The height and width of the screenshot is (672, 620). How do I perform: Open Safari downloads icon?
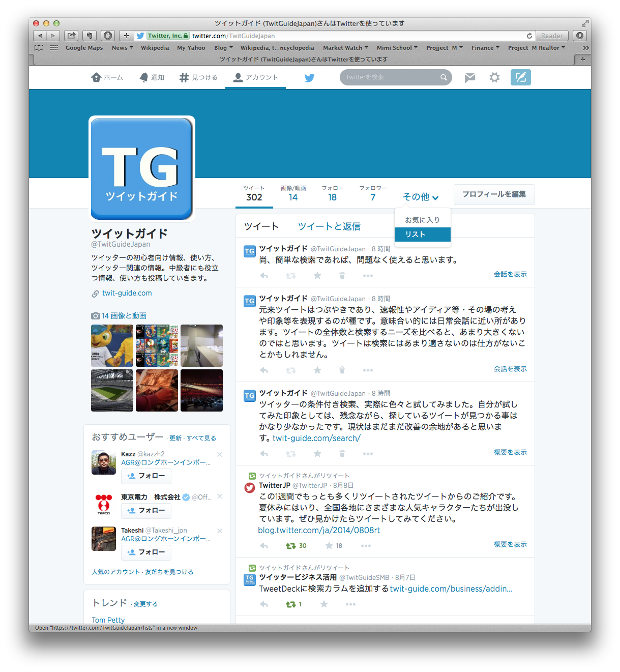click(x=580, y=36)
